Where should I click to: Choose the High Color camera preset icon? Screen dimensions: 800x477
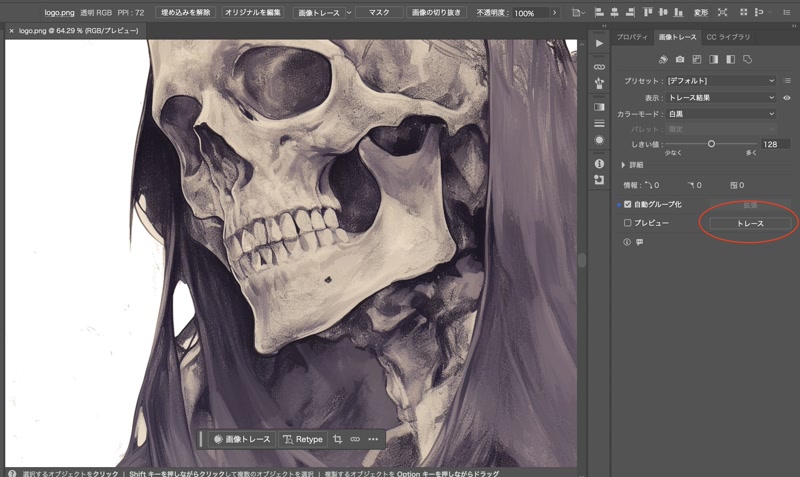point(680,60)
